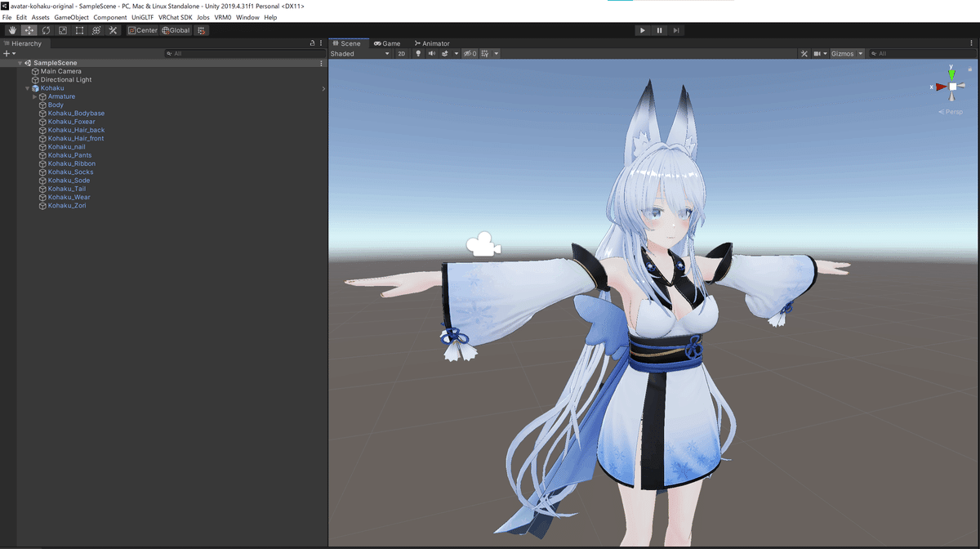Toggle handle rotation Global button

pos(176,30)
